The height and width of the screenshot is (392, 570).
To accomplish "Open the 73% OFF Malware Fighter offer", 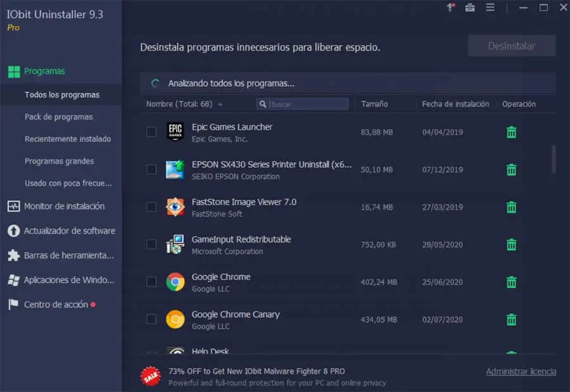I will tap(256, 371).
